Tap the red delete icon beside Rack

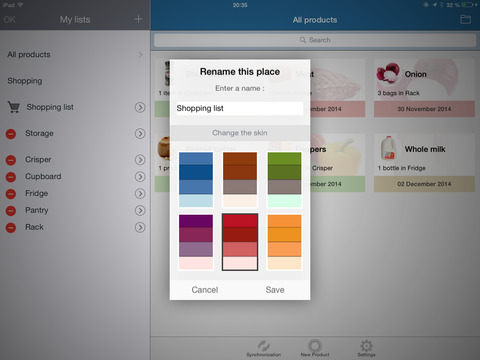point(11,227)
